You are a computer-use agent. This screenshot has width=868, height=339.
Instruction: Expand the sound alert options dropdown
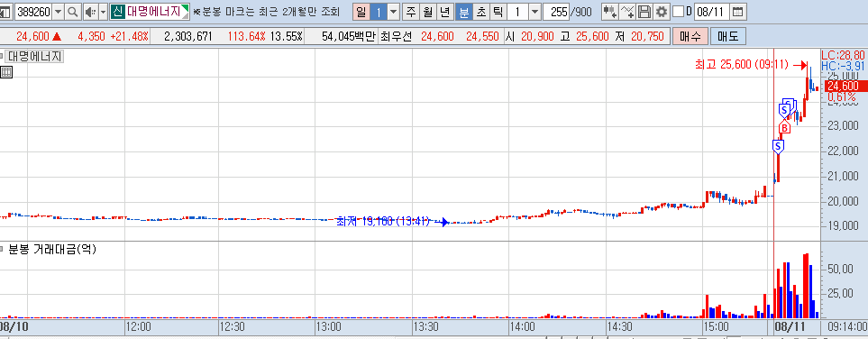(103, 11)
